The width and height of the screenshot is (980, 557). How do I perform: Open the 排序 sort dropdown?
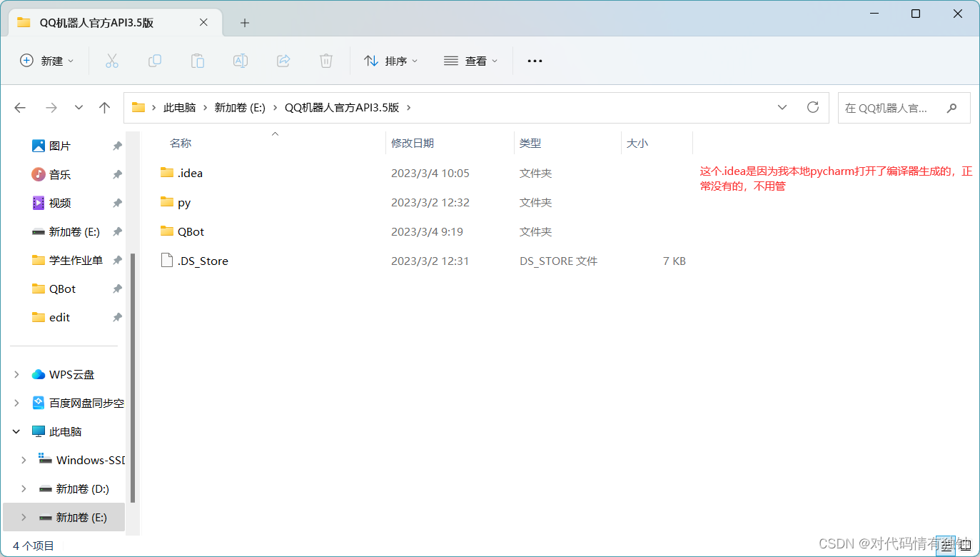[x=390, y=61]
